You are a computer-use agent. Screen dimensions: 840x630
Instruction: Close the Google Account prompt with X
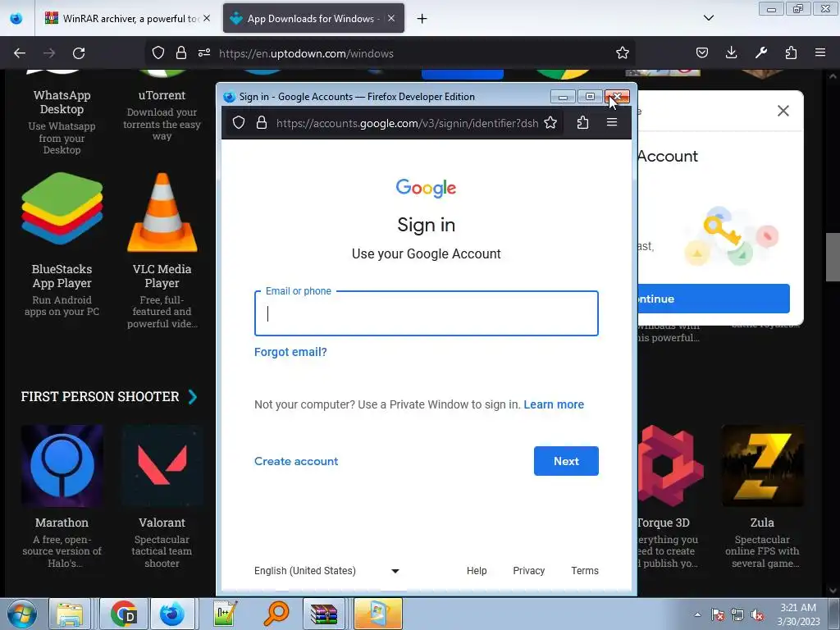783,111
